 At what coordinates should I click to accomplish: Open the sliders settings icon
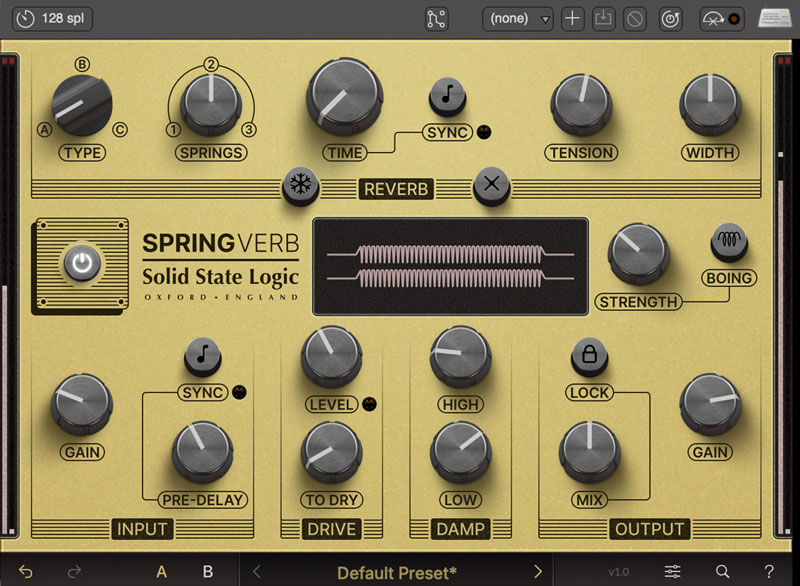672,572
